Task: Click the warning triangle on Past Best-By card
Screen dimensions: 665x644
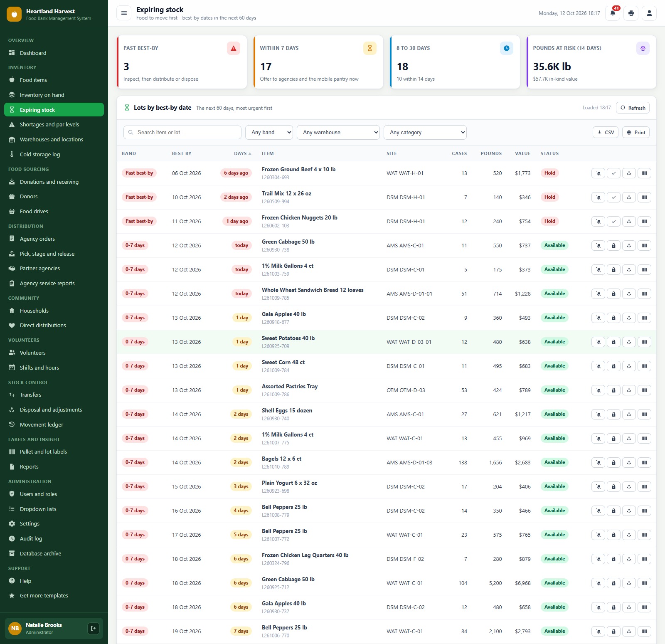Action: pos(234,48)
